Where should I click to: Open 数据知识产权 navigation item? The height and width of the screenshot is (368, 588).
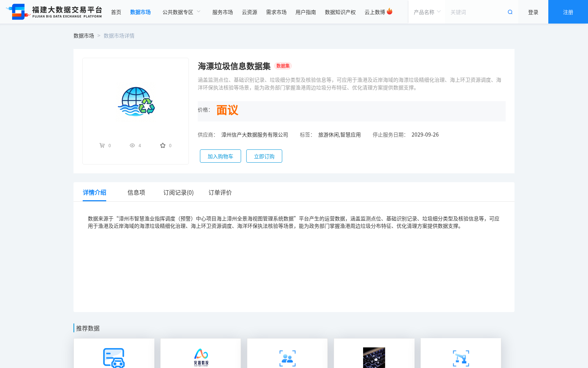[x=340, y=12]
